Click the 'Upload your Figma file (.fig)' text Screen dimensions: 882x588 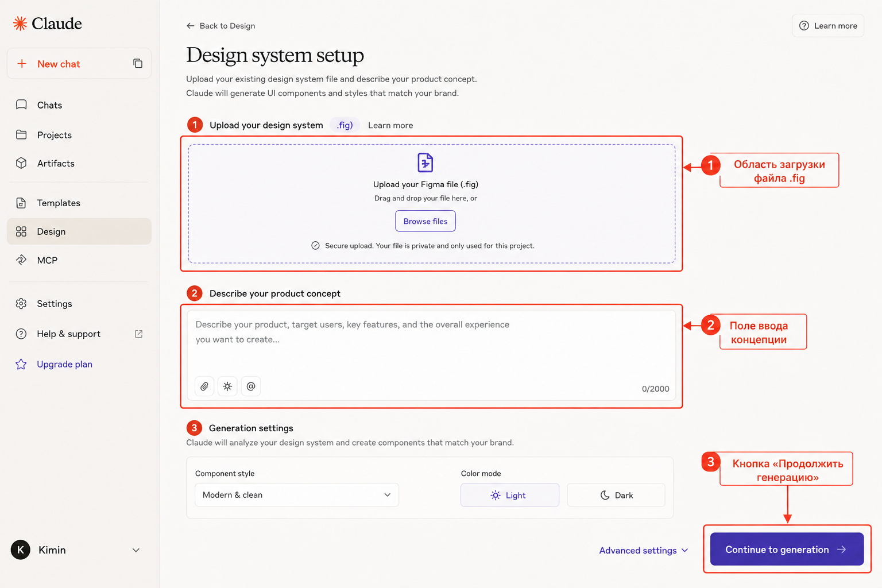click(x=425, y=184)
